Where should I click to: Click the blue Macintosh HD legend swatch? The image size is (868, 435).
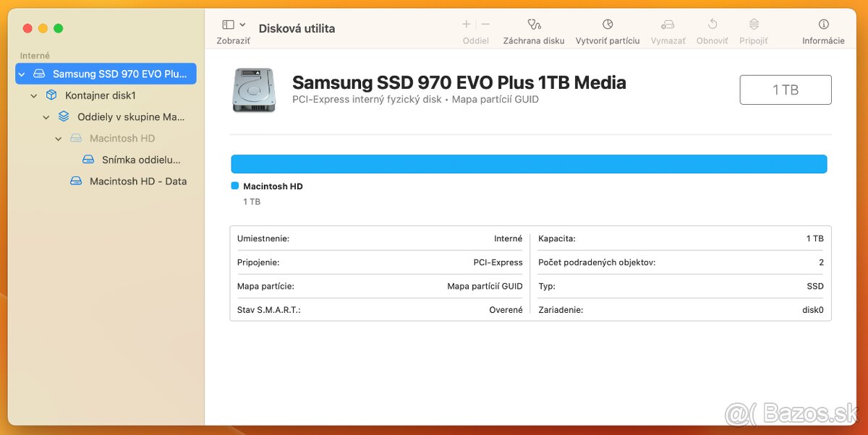(234, 186)
